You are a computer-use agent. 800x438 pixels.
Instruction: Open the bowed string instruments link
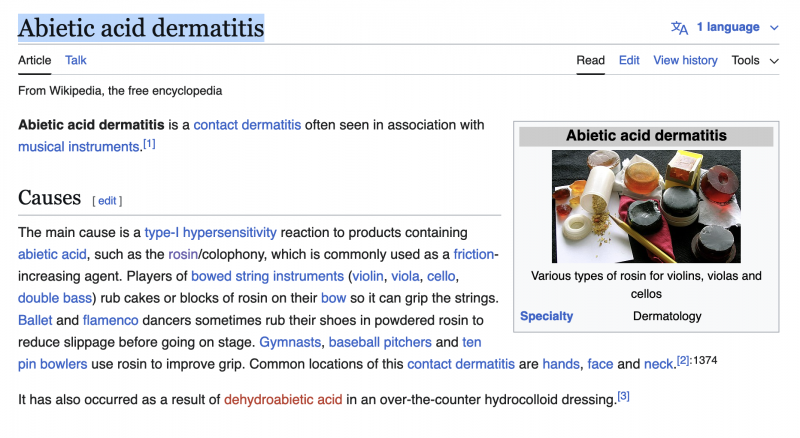[267, 276]
